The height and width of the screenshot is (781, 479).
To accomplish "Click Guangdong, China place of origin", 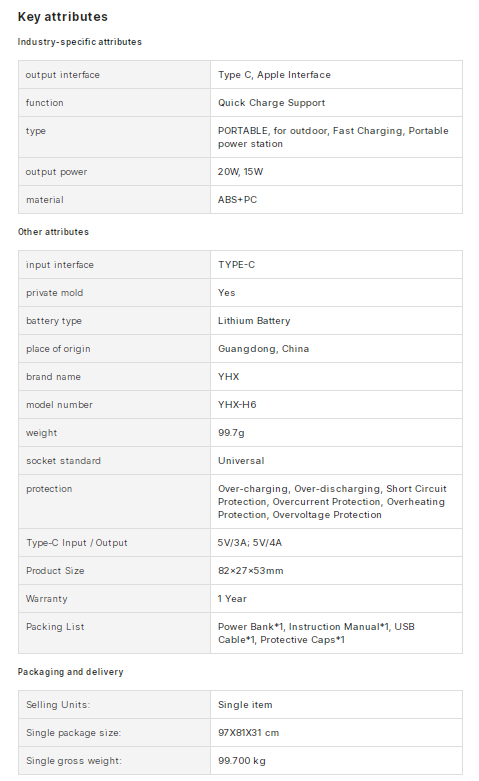I will [x=263, y=349].
